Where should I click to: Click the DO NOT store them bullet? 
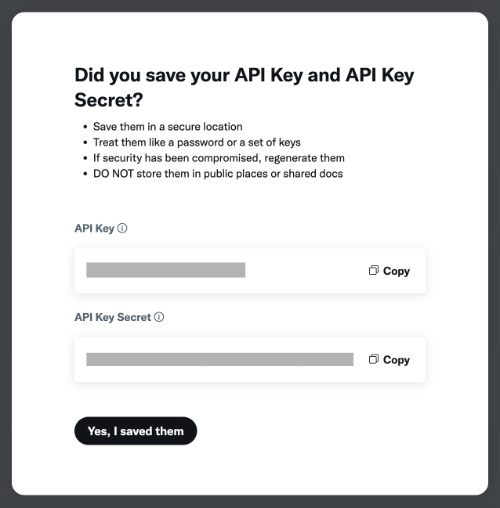(x=218, y=174)
